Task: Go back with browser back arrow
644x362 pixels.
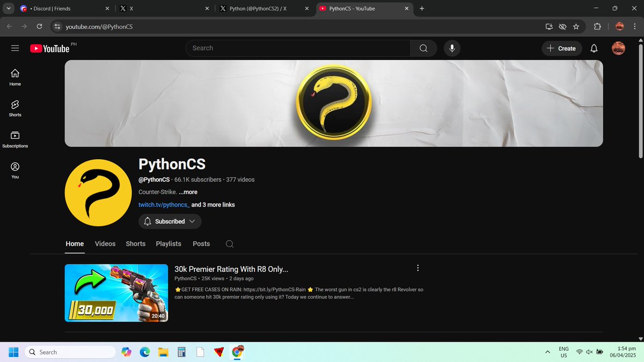Action: 9,26
